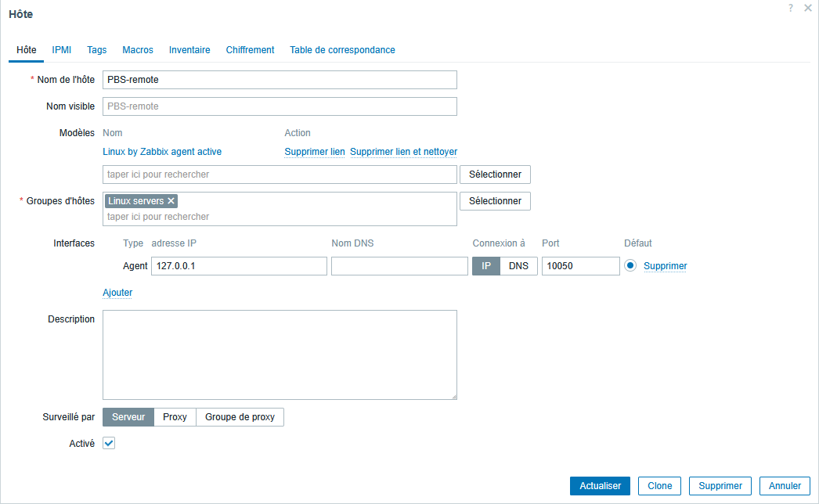Click Supprimer lien et nettoyer
The width and height of the screenshot is (819, 504).
tap(403, 151)
